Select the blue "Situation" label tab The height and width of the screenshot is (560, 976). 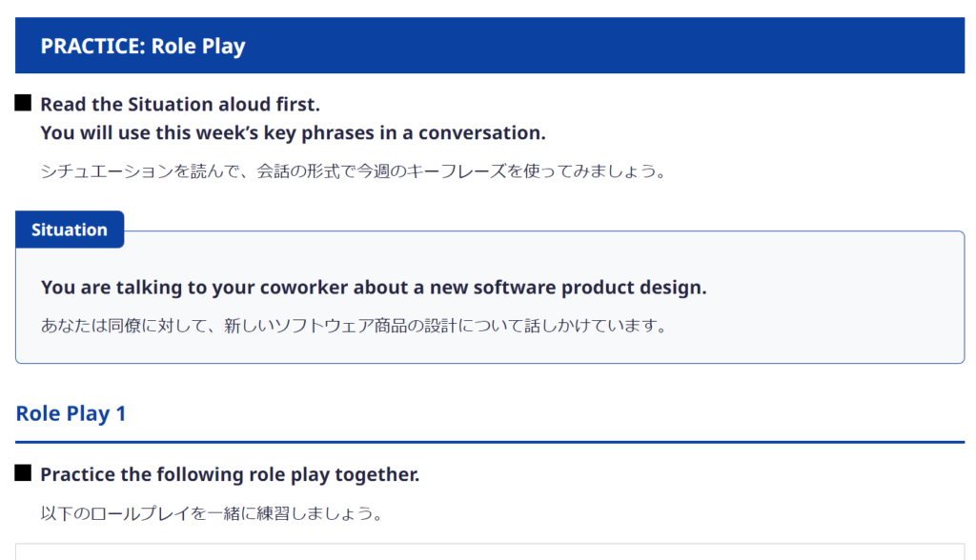pos(70,230)
